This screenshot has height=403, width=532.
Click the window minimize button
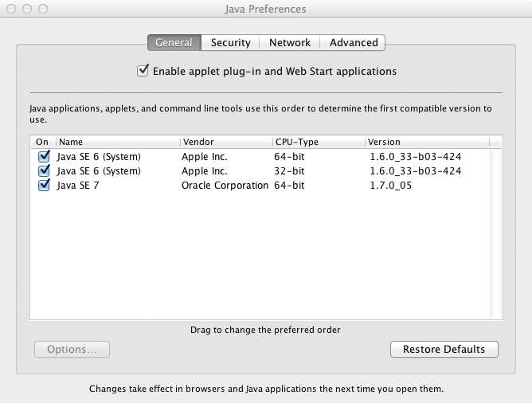27,9
